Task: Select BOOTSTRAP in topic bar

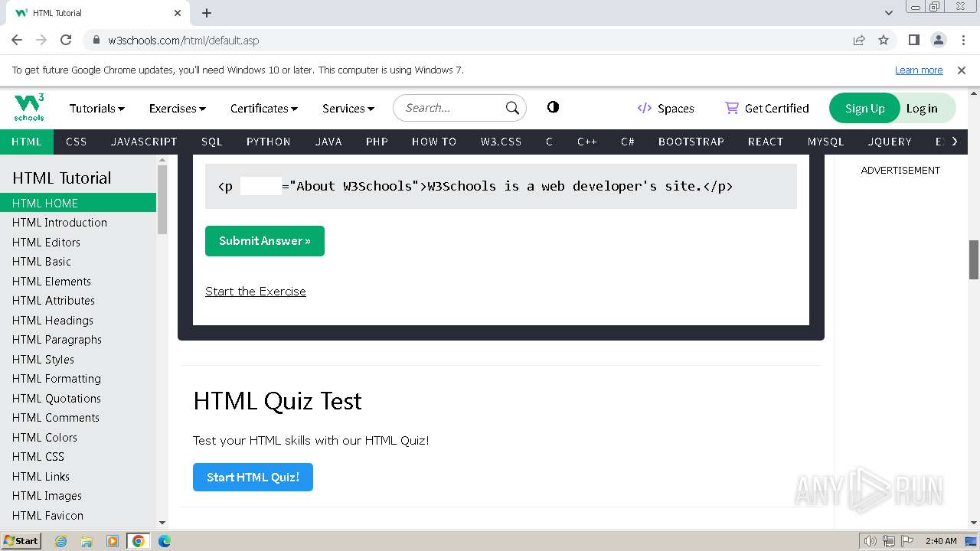Action: 691,142
